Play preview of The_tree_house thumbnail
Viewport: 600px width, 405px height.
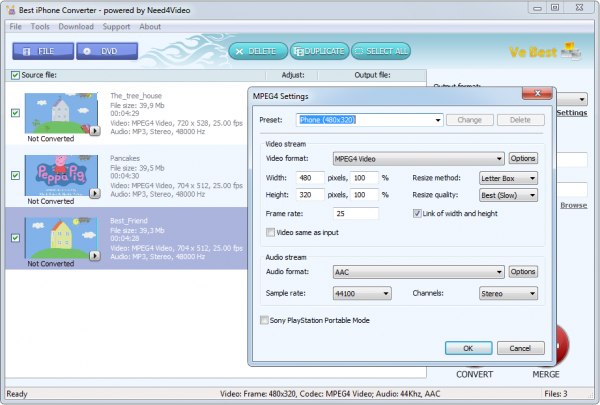pyautogui.click(x=95, y=131)
